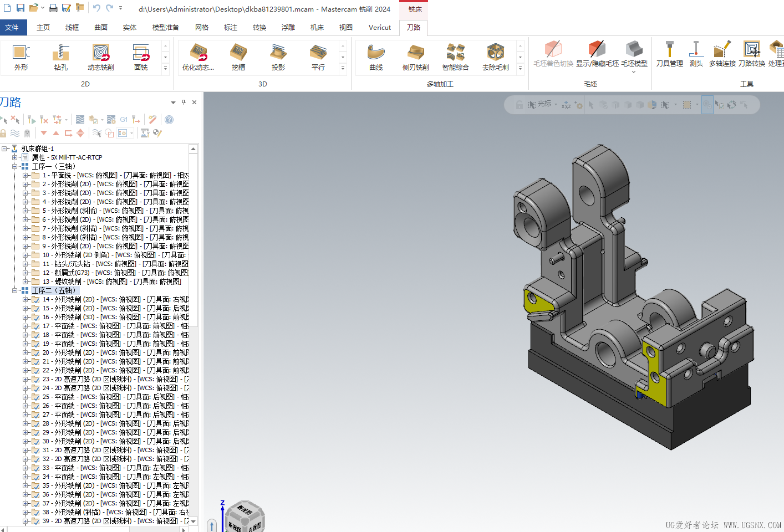Toggle the lock icon in toolpath toolbar

coord(4,133)
